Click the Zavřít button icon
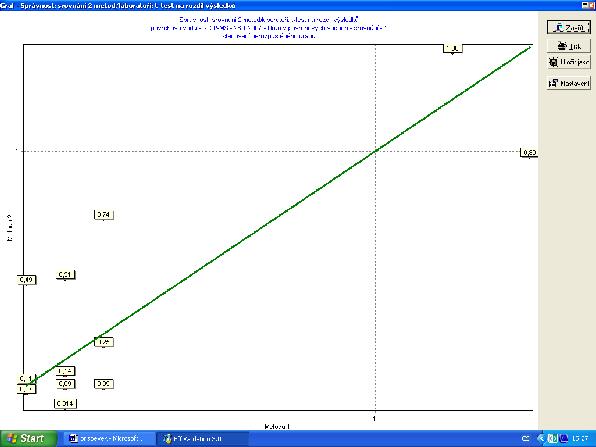Viewport: 596px width, 447px height. coord(558,28)
